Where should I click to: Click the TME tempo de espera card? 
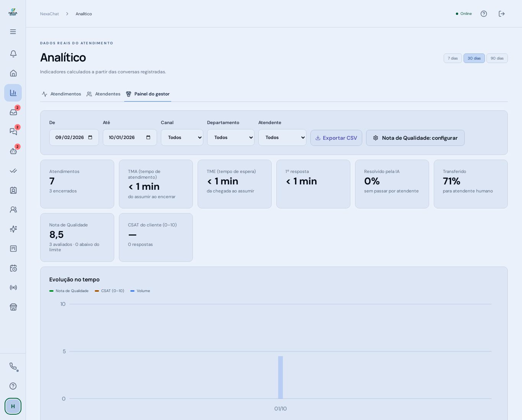[235, 184]
